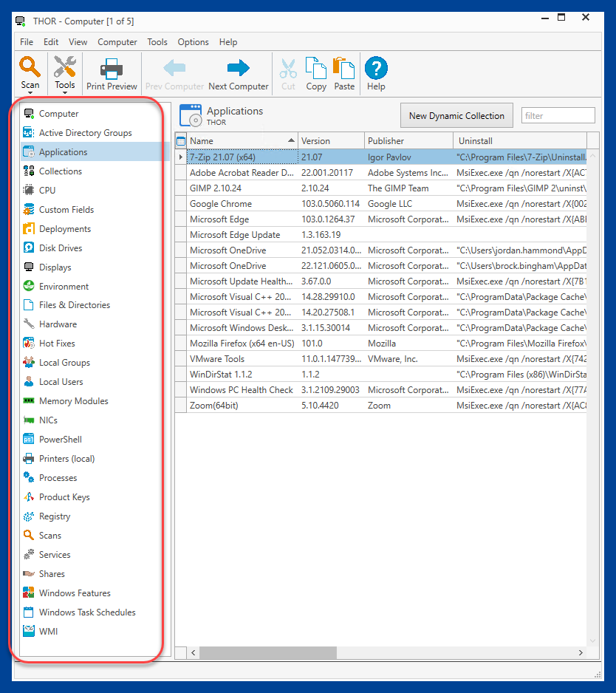Open the Options menu
Viewport: 616px width, 693px height.
pos(193,42)
